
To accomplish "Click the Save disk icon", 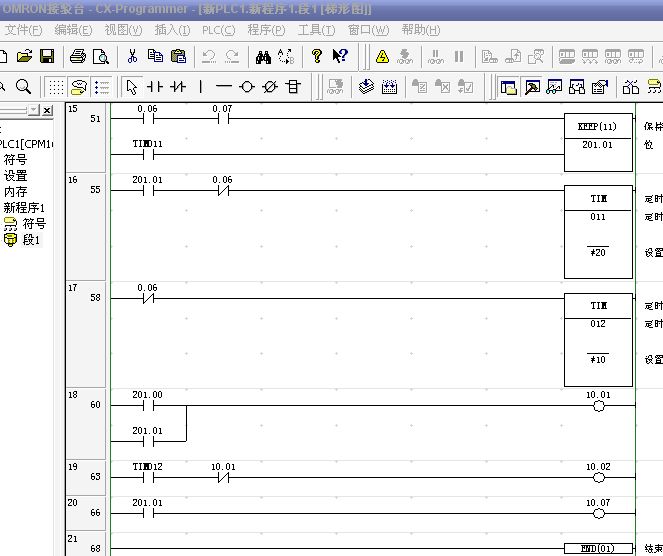I will (x=46, y=57).
